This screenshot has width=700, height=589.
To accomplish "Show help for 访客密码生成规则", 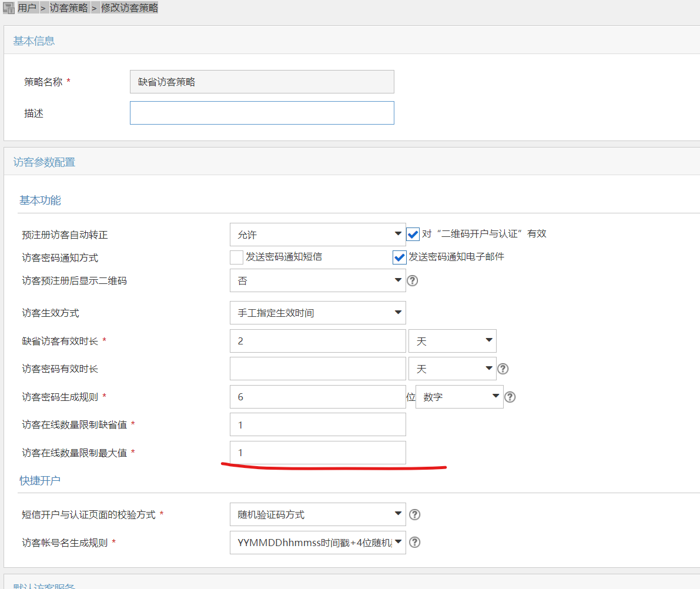I will click(510, 397).
